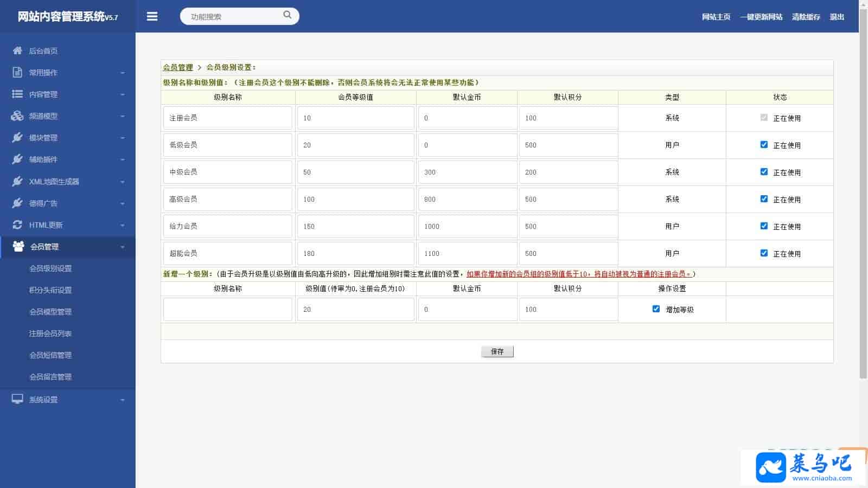The height and width of the screenshot is (488, 868).
Task: Click the HTML更新 refresh icon
Action: (17, 224)
